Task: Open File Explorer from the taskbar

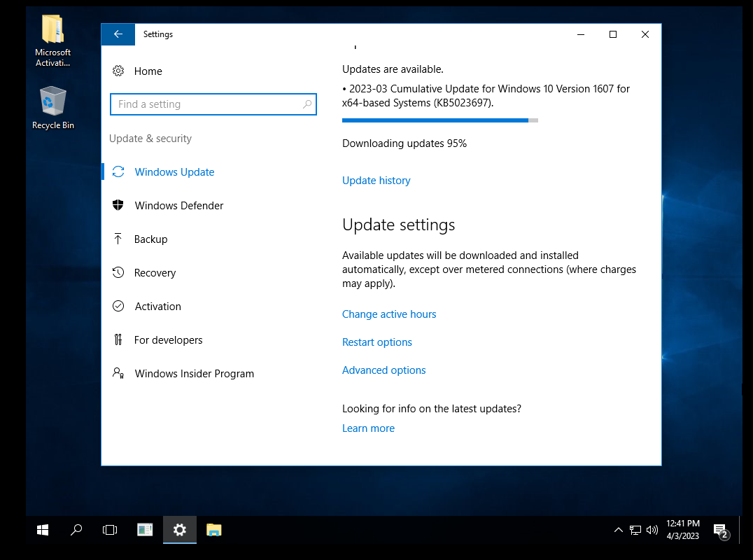Action: click(x=213, y=530)
